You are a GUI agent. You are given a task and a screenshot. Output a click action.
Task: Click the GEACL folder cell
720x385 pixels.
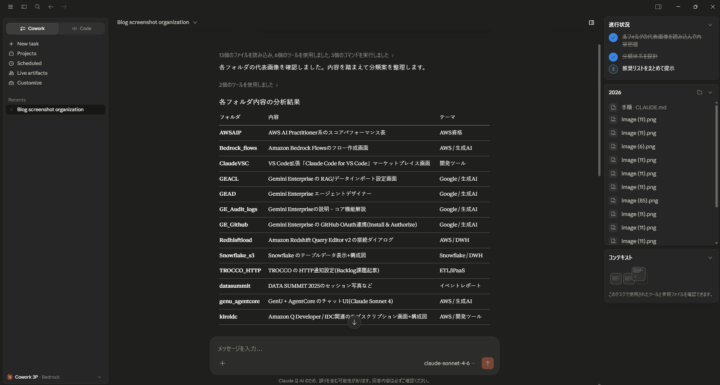tap(229, 179)
